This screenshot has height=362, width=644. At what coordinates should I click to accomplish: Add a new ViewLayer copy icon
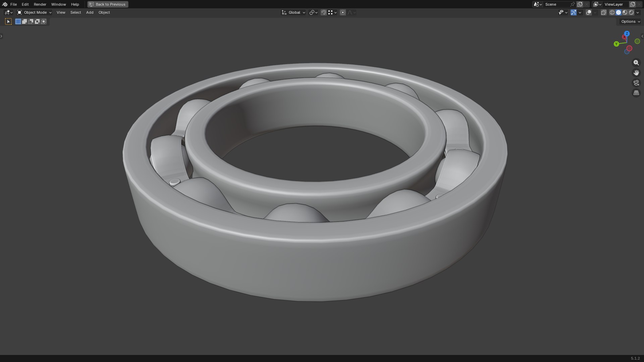[633, 4]
